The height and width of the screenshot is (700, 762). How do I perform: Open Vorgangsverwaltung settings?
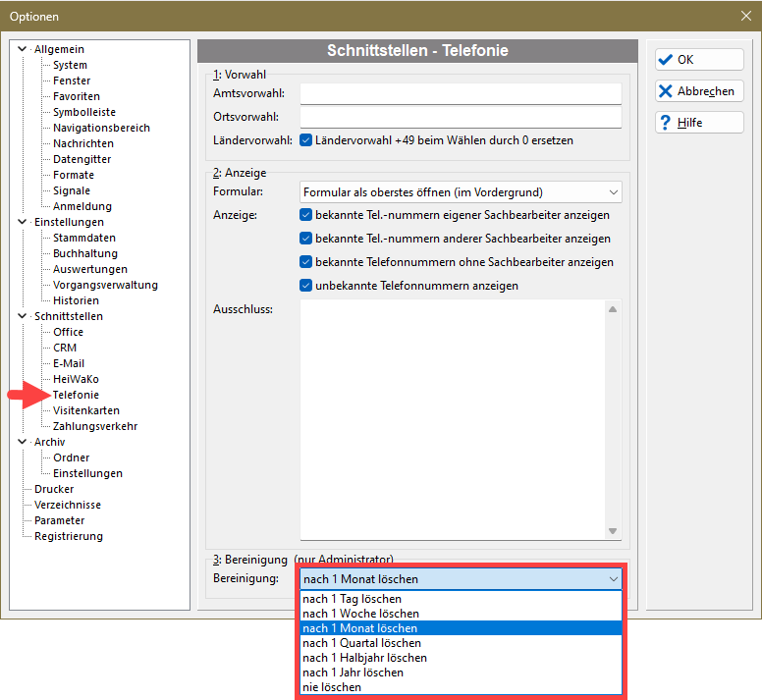105,285
